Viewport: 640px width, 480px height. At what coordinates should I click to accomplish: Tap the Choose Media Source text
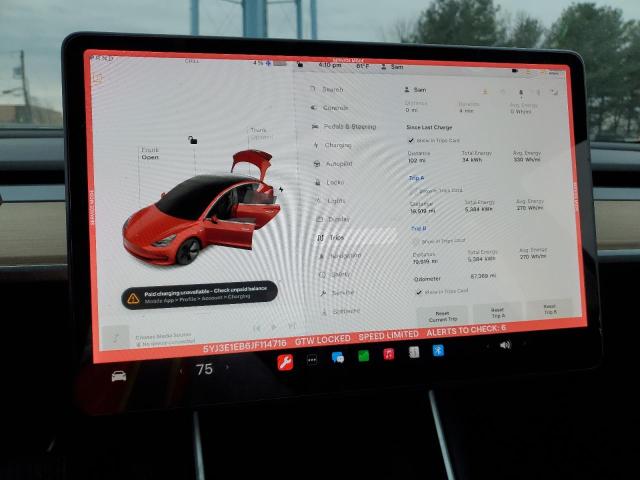click(164, 336)
